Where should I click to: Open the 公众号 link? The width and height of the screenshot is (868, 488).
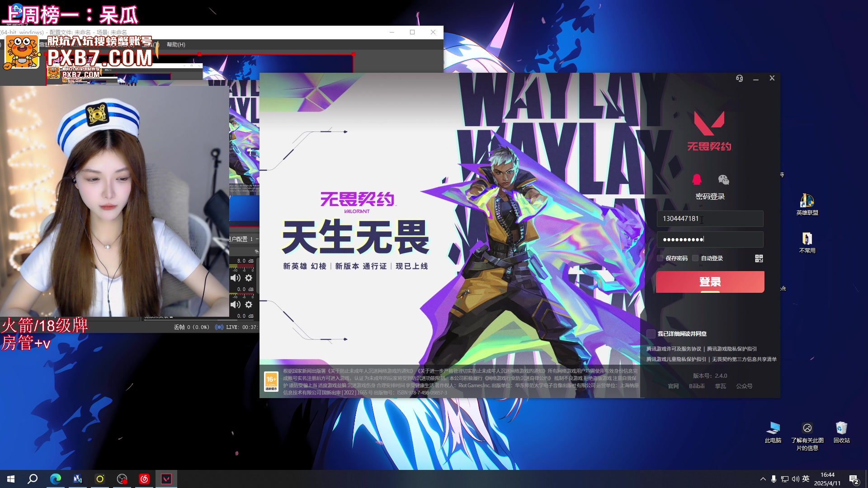[744, 386]
